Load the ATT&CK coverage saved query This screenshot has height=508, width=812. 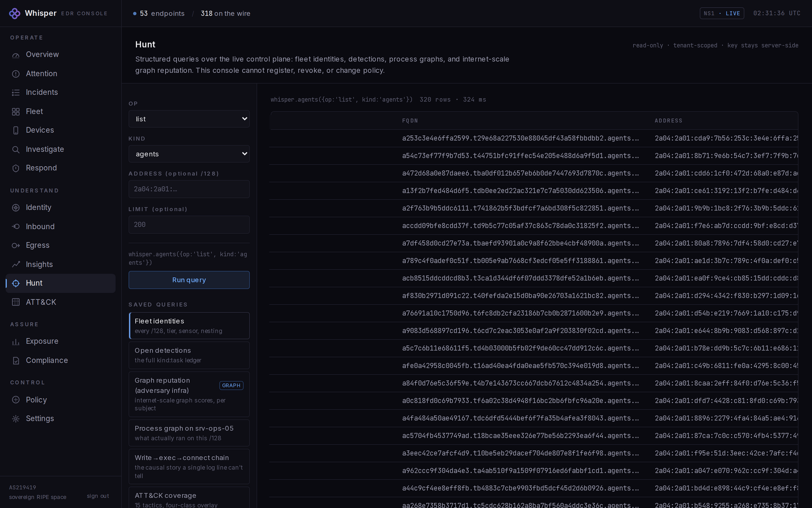pyautogui.click(x=189, y=498)
